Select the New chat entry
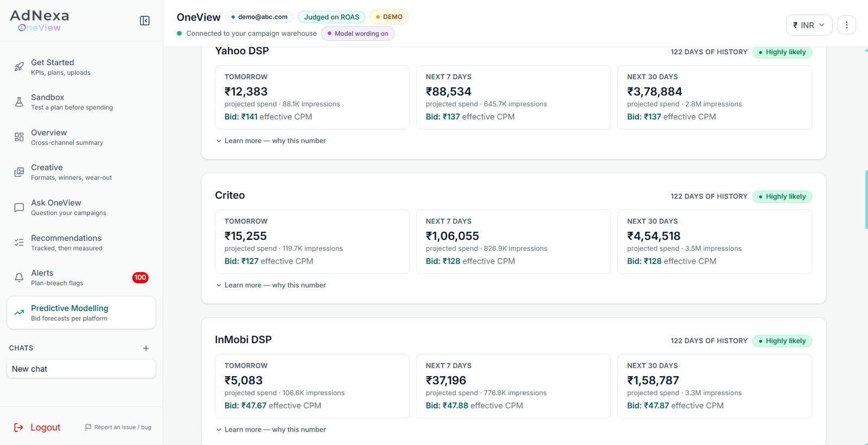This screenshot has height=445, width=868. click(x=81, y=369)
